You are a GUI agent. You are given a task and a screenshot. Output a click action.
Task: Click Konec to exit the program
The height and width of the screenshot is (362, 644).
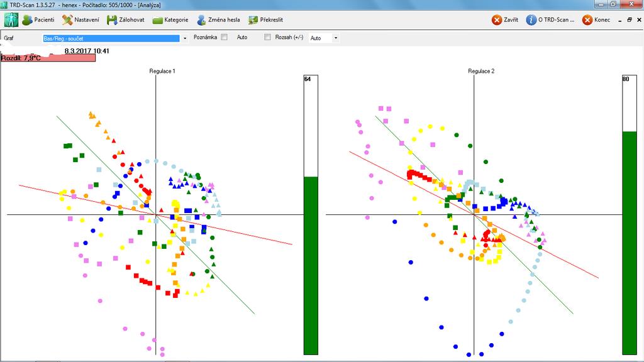[596, 19]
